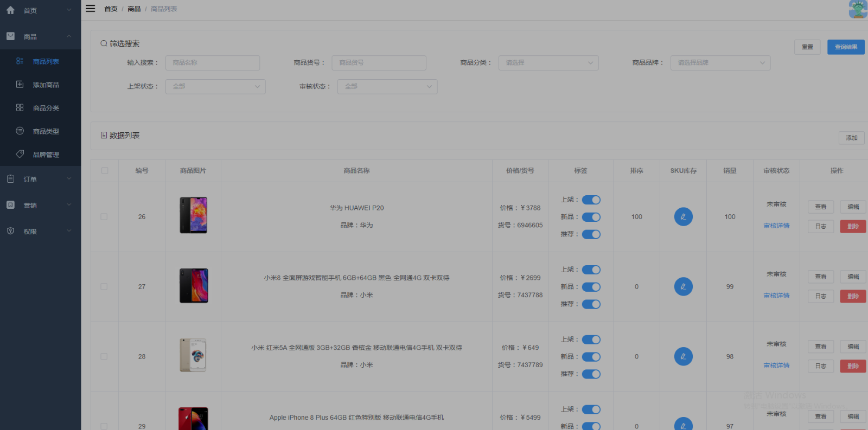Click the 查询结果 button

(x=845, y=47)
